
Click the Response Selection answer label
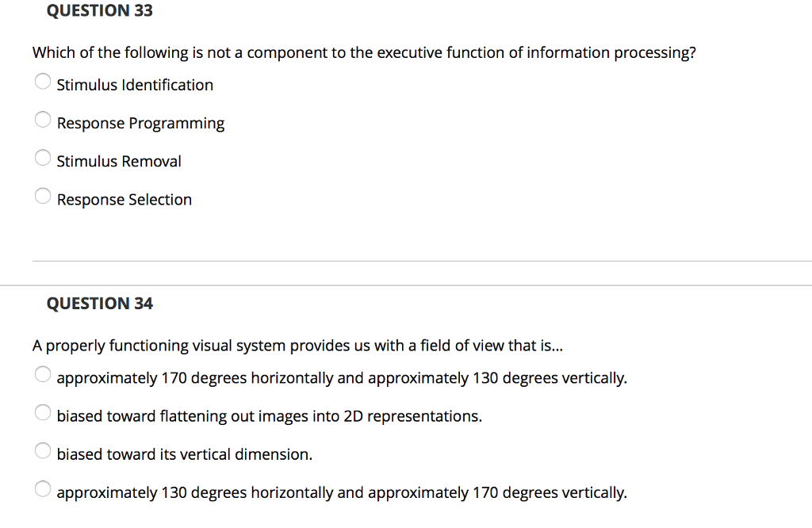pyautogui.click(x=124, y=200)
